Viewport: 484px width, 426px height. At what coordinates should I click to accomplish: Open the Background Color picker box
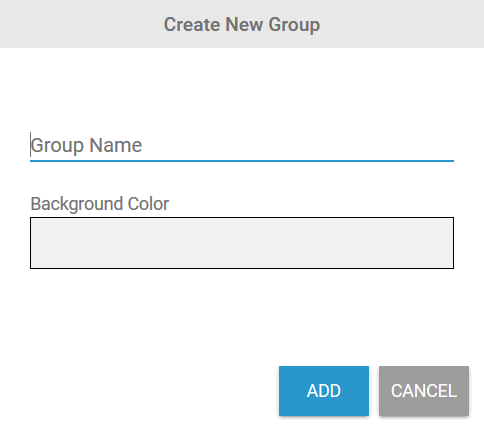pyautogui.click(x=242, y=243)
